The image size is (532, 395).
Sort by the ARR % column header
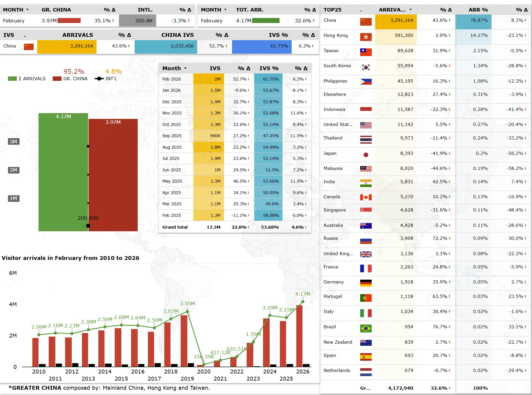coord(478,10)
